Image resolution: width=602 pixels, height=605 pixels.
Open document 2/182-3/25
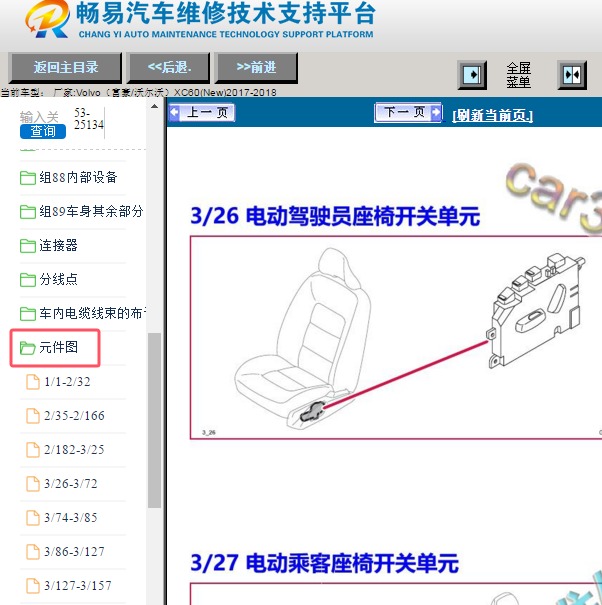click(74, 450)
